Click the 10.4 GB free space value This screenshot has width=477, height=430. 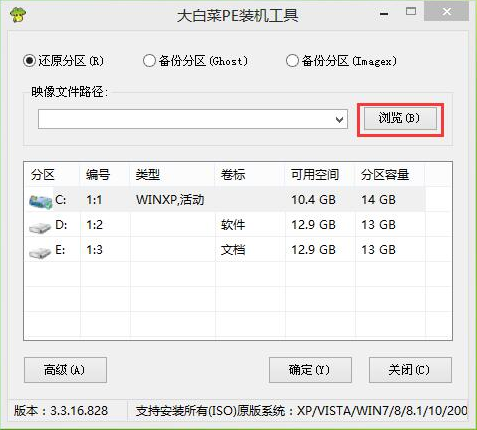pos(313,200)
